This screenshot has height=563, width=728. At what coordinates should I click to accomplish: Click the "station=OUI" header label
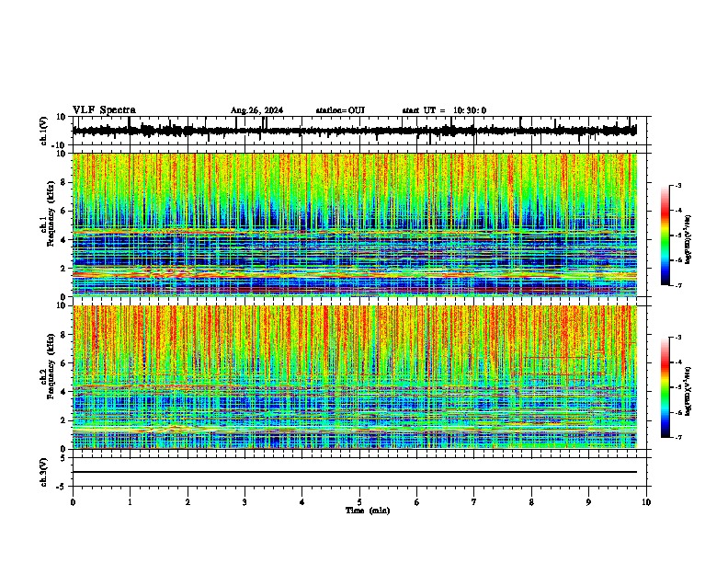pos(340,110)
